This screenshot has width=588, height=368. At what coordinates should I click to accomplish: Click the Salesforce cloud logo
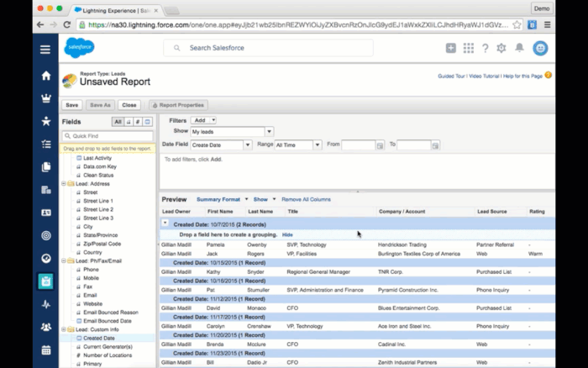pos(79,48)
